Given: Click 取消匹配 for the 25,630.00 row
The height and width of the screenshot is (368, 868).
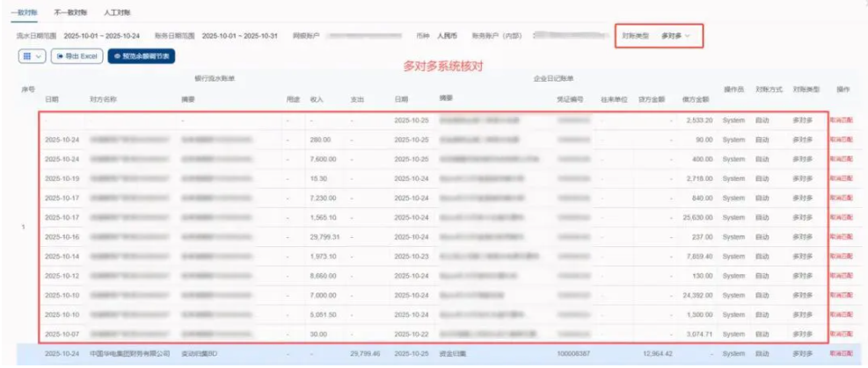Looking at the screenshot, I should (842, 217).
